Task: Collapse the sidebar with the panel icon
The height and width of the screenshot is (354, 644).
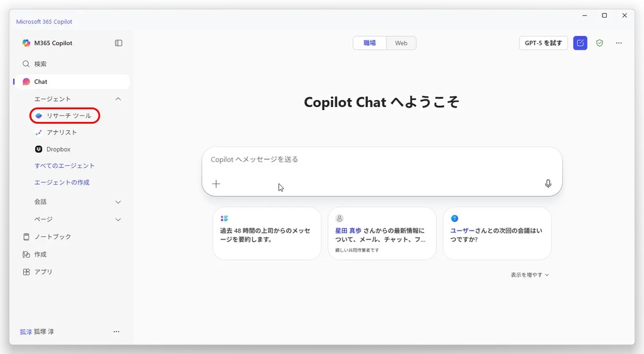Action: coord(118,43)
